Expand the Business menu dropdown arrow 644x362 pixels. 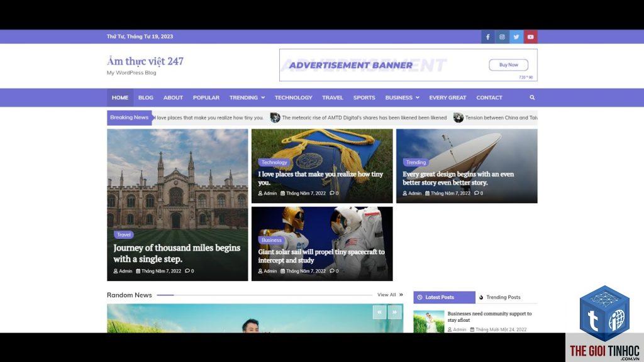(418, 97)
